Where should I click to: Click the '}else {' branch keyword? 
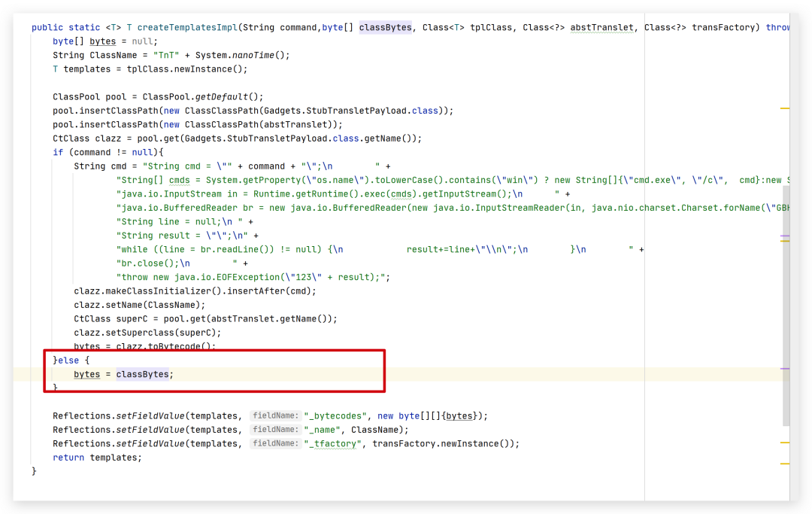71,360
